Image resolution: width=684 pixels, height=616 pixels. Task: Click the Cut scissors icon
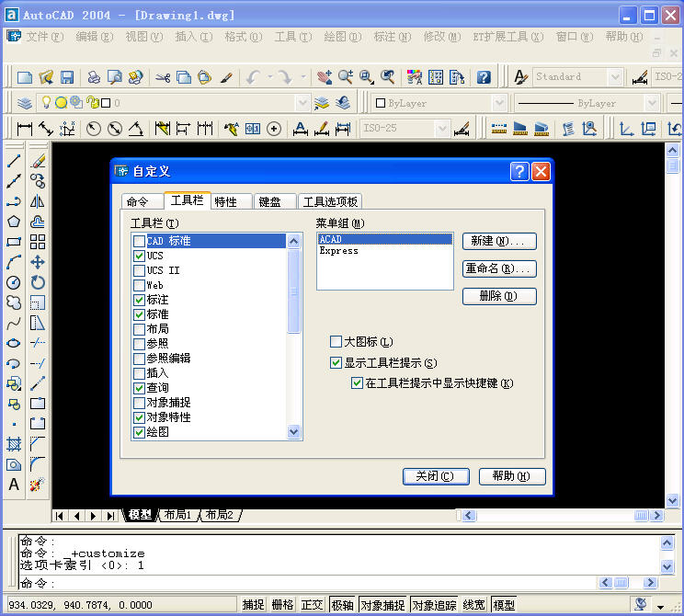click(163, 77)
